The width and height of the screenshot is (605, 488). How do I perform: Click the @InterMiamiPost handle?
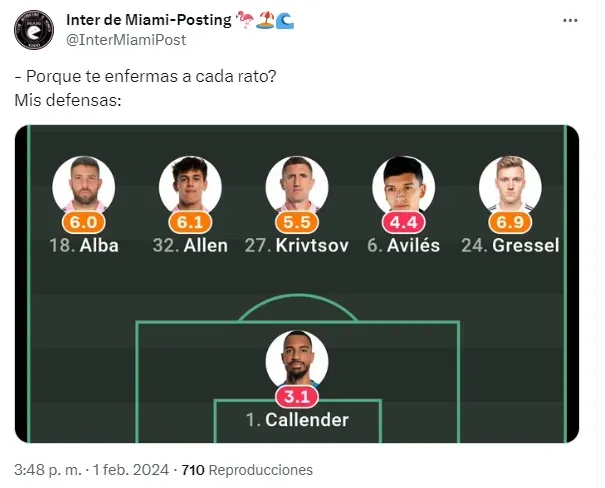tap(125, 39)
